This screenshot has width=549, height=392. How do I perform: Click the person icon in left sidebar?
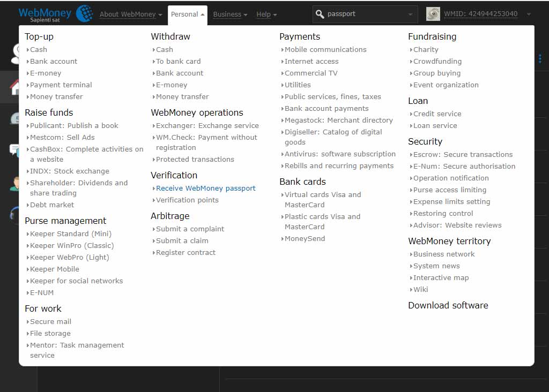tap(14, 184)
